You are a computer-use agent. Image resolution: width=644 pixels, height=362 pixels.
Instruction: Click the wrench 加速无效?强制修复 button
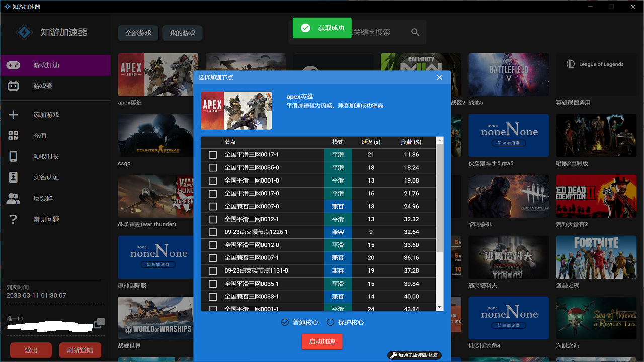pos(415,355)
